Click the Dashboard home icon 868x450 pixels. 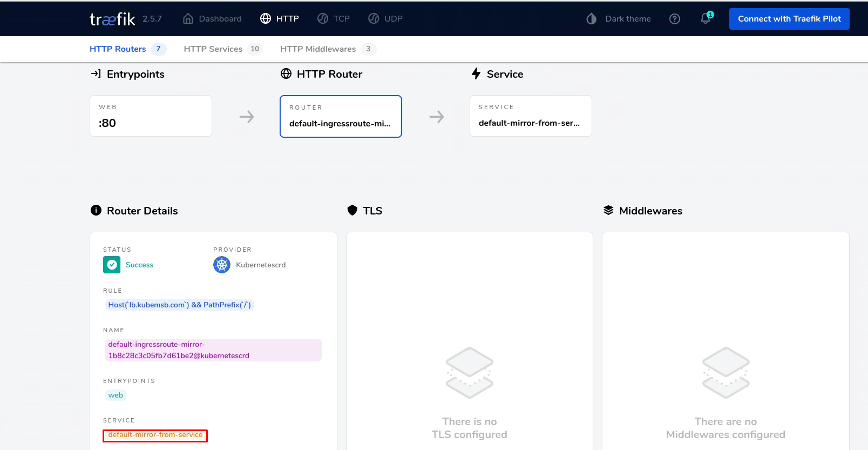pyautogui.click(x=188, y=19)
